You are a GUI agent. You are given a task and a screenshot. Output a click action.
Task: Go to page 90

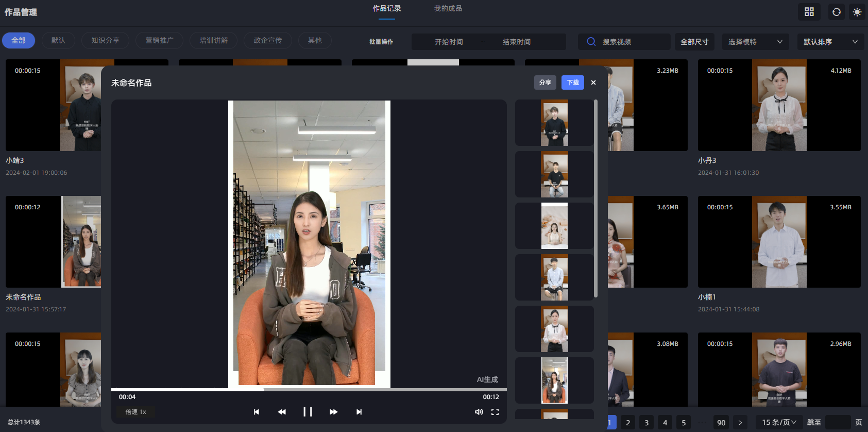point(721,423)
